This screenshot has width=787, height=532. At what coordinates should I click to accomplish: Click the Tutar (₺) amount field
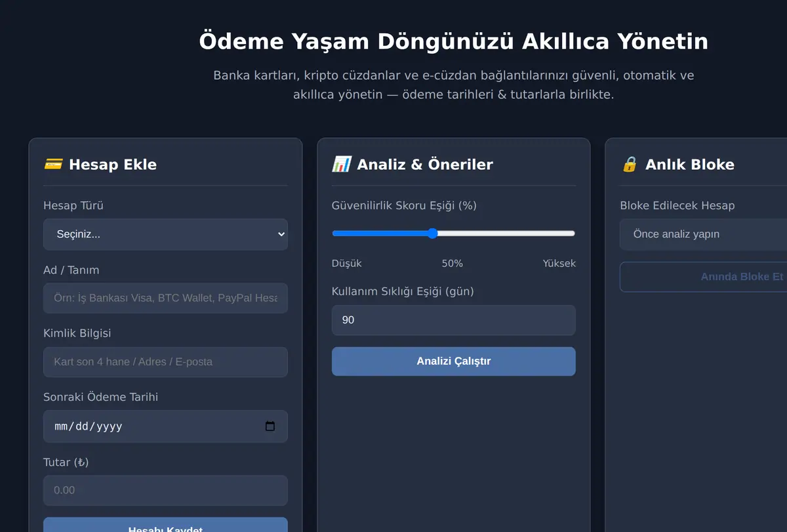[x=165, y=491]
